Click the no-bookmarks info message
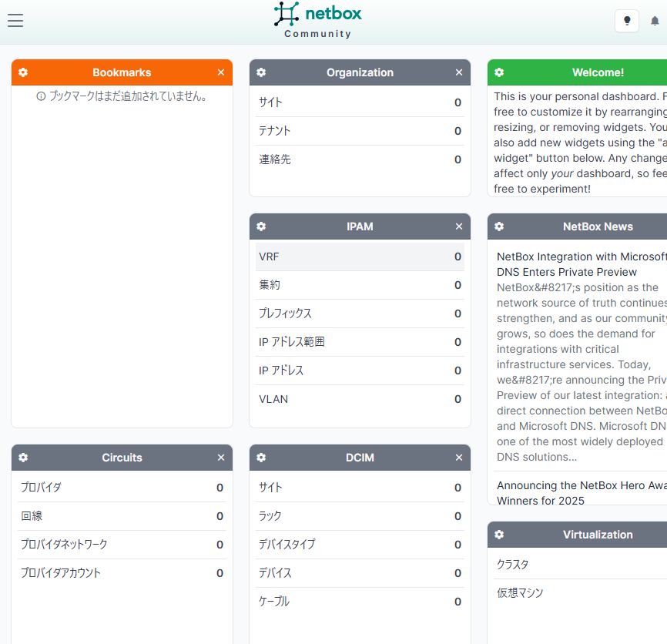The height and width of the screenshot is (644, 667). click(x=122, y=96)
